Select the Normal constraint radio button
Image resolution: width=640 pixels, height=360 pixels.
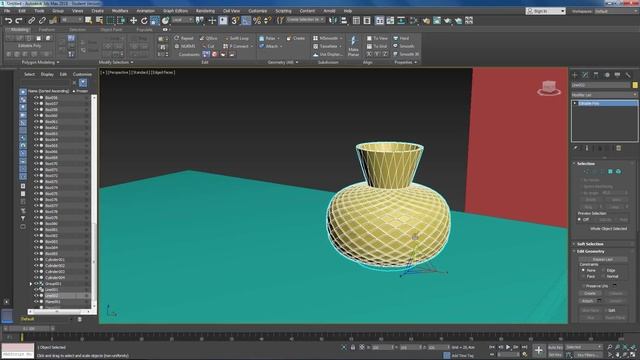tap(603, 276)
